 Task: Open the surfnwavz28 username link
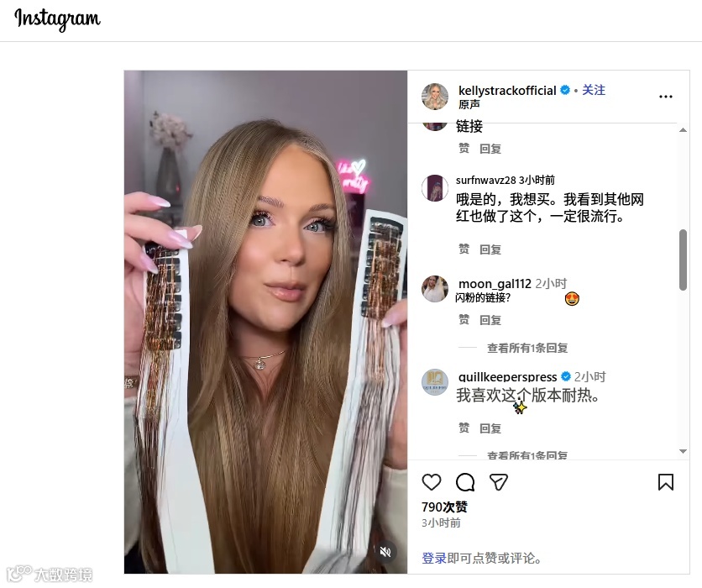pyautogui.click(x=485, y=180)
